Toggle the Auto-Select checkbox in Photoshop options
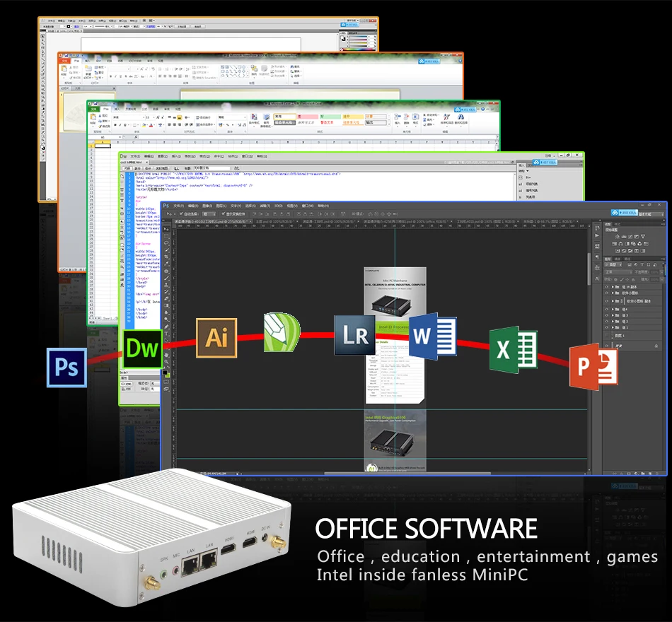The height and width of the screenshot is (622, 672). coord(181,213)
